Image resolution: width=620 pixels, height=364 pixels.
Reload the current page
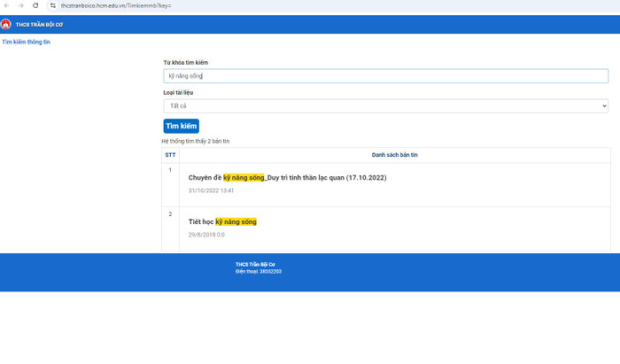click(35, 5)
